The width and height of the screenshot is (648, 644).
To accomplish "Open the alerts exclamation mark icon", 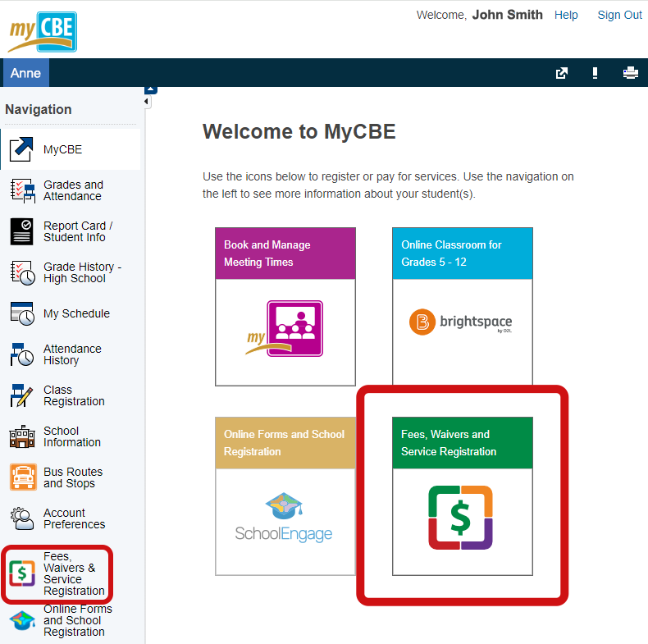I will (x=595, y=73).
